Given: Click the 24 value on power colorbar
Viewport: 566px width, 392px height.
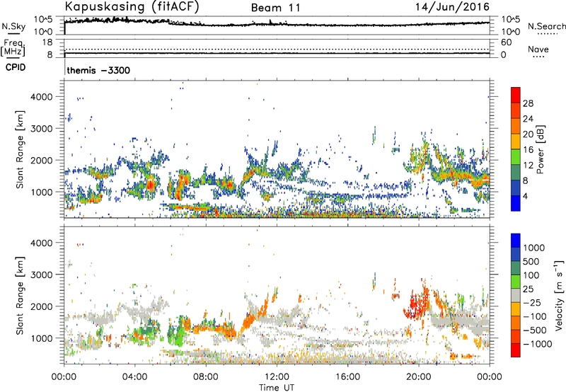Looking at the screenshot, I should (x=528, y=119).
